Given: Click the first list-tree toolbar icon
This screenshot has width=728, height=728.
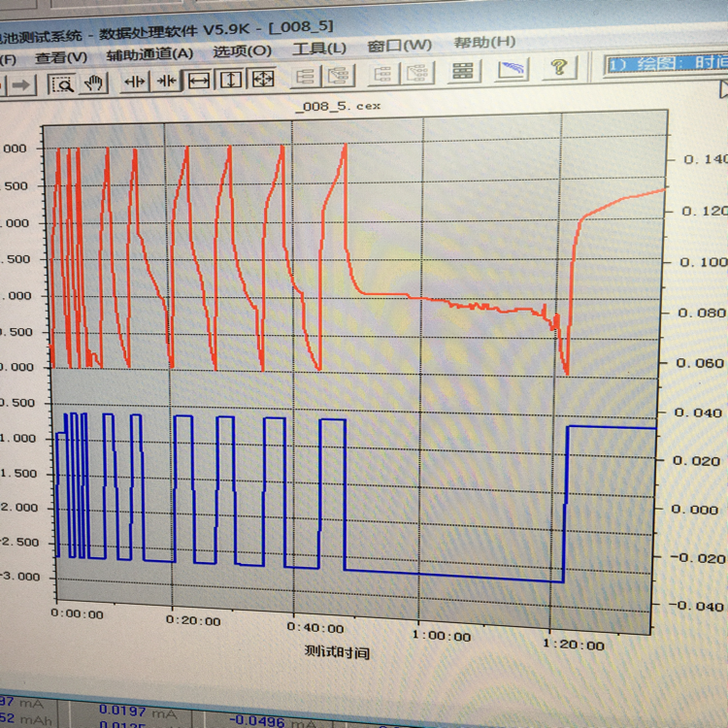Looking at the screenshot, I should click(x=305, y=76).
